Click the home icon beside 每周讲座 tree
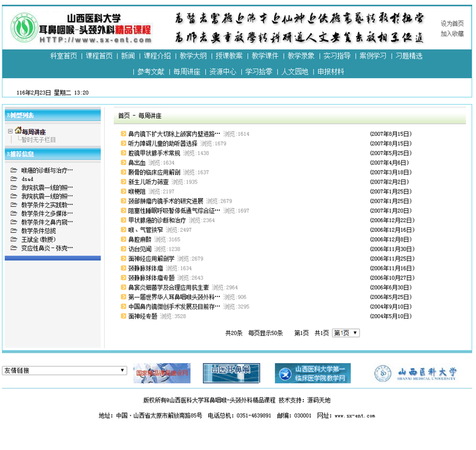 (x=18, y=130)
